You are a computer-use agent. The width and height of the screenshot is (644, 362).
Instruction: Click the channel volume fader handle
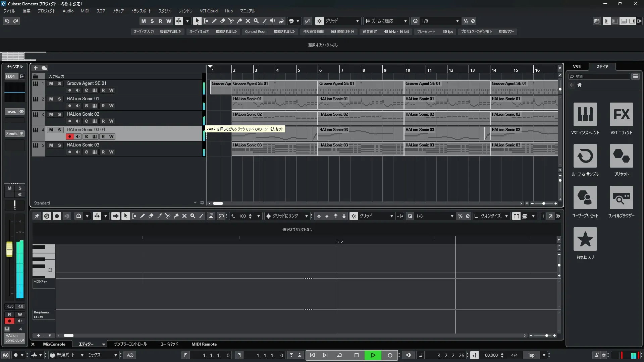(x=9, y=249)
